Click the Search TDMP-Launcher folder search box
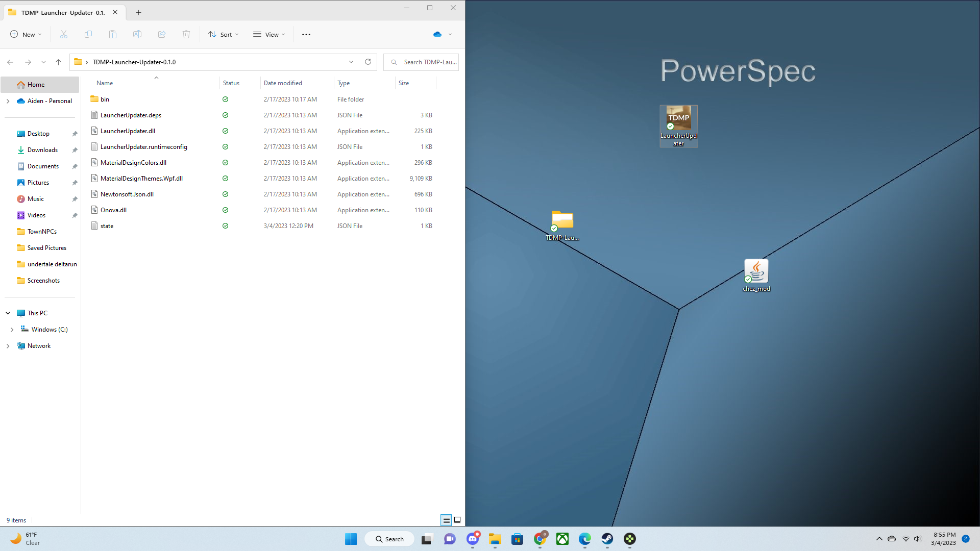The height and width of the screenshot is (551, 980). tap(423, 62)
